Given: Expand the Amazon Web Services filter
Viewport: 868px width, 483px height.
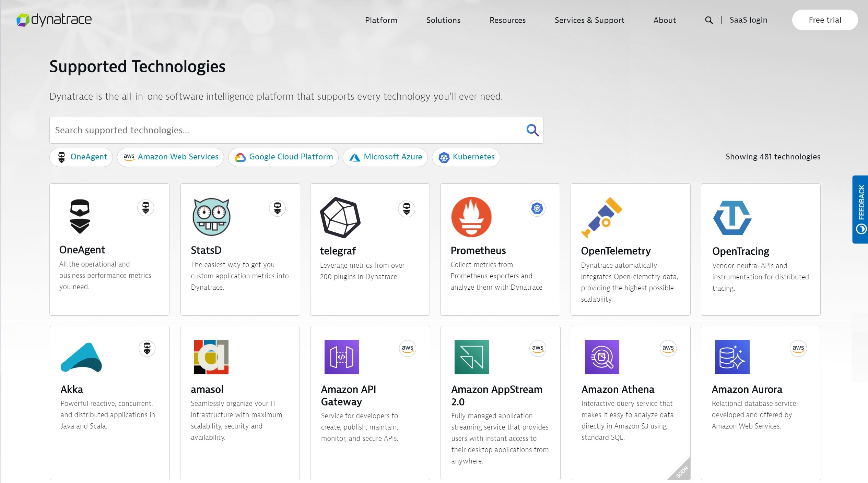Looking at the screenshot, I should pyautogui.click(x=171, y=157).
